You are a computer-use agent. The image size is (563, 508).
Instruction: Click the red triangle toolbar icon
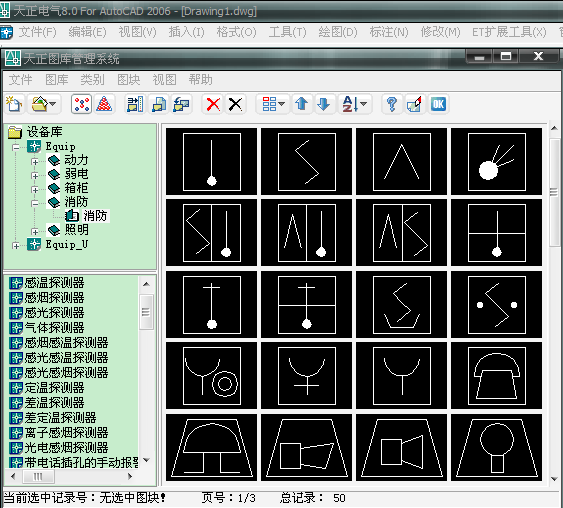(104, 104)
